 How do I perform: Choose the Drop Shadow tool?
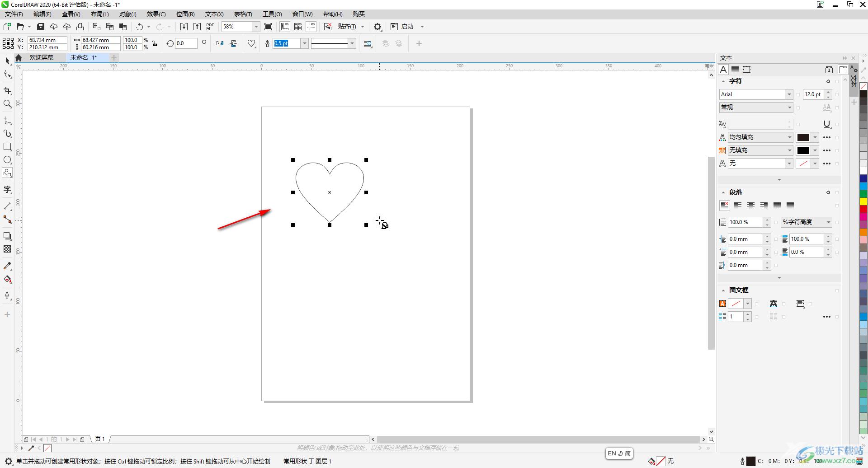tap(7, 236)
